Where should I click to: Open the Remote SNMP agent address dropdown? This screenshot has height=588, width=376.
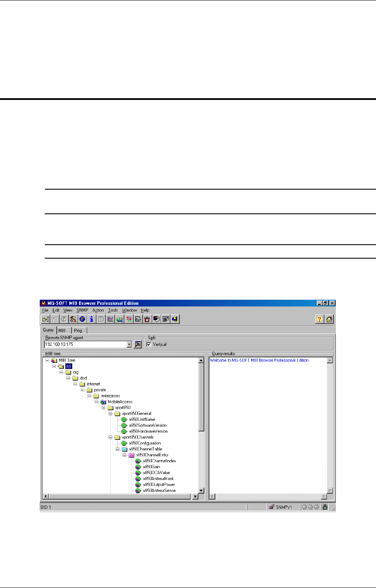point(129,344)
